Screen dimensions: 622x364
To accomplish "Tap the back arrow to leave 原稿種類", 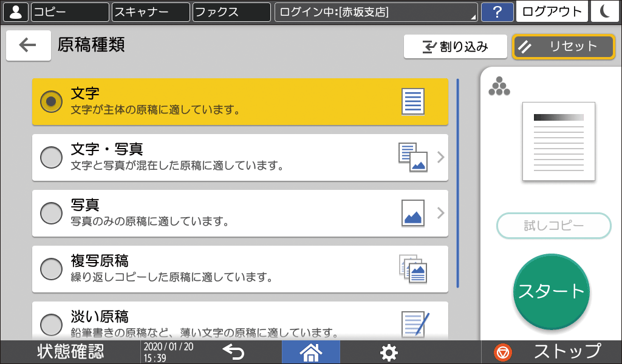I will point(28,45).
